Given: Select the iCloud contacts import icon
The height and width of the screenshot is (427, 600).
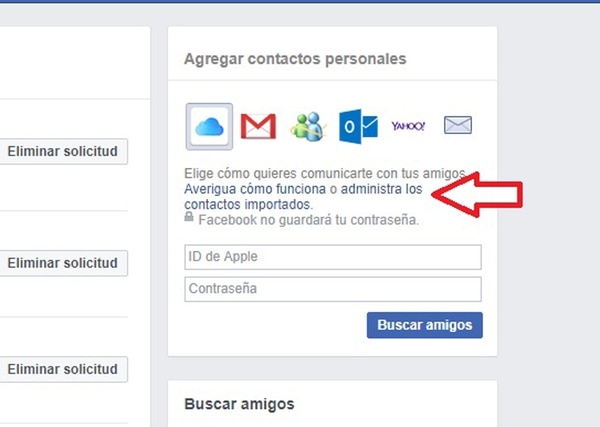Looking at the screenshot, I should 209,127.
